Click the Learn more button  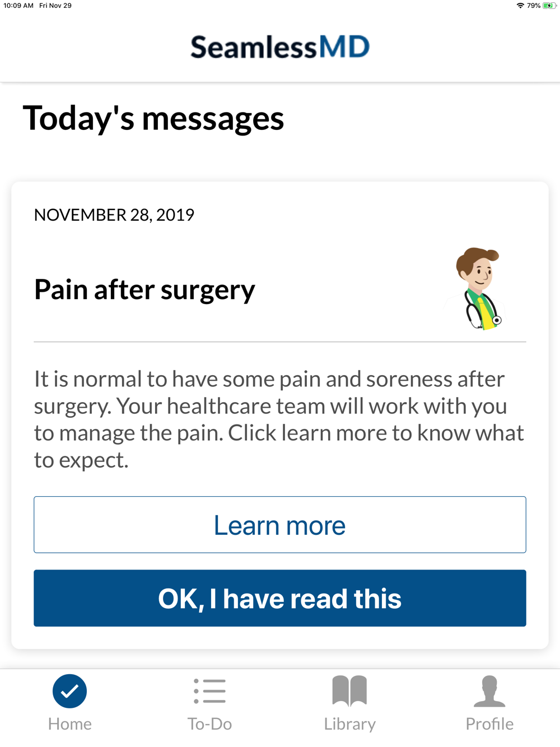click(280, 525)
